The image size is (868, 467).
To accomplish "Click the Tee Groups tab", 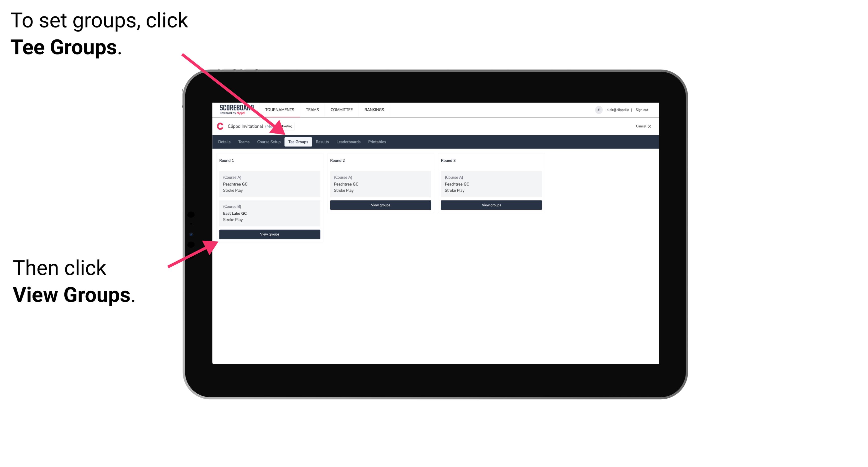I will pos(297,142).
